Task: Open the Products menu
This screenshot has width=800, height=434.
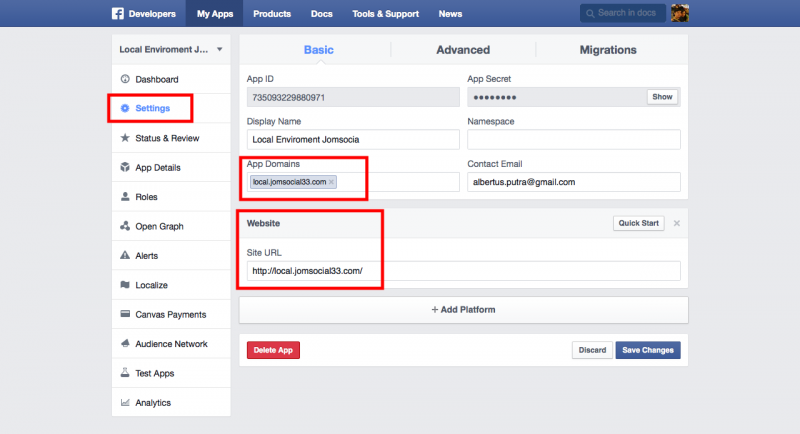Action: 272,14
